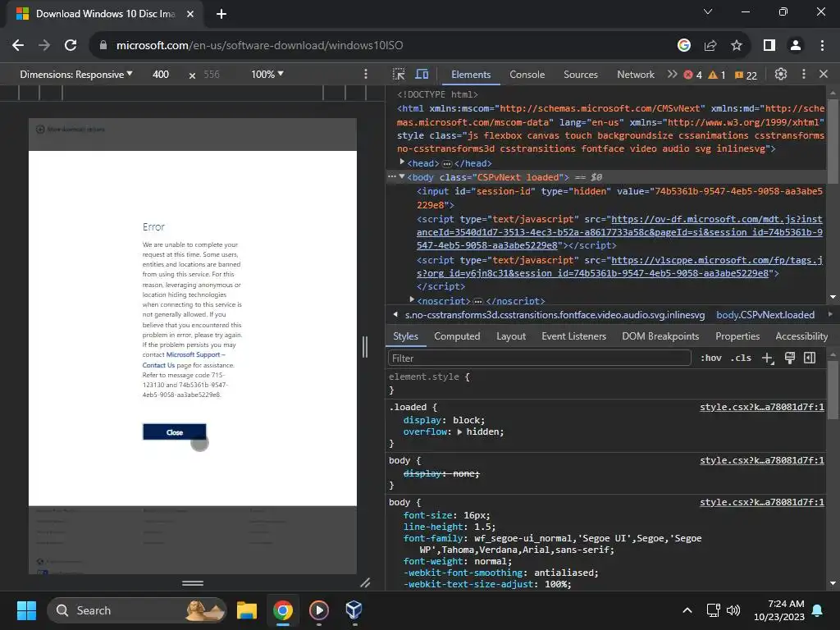Open the DOM Breakpoints tab
Image resolution: width=840 pixels, height=630 pixels.
click(x=660, y=336)
